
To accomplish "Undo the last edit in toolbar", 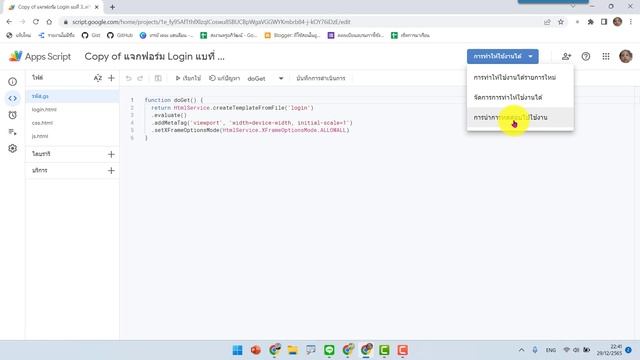I will pos(128,78).
